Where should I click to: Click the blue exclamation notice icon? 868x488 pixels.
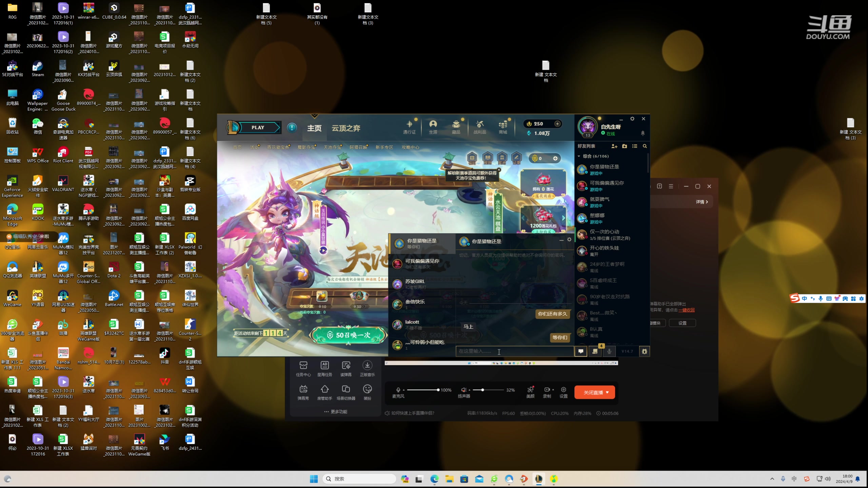(x=292, y=128)
